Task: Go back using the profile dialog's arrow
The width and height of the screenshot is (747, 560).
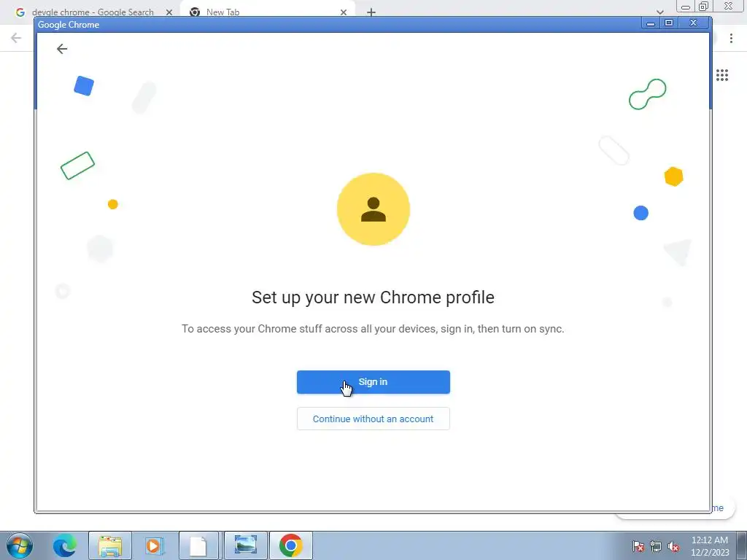Action: coord(62,49)
